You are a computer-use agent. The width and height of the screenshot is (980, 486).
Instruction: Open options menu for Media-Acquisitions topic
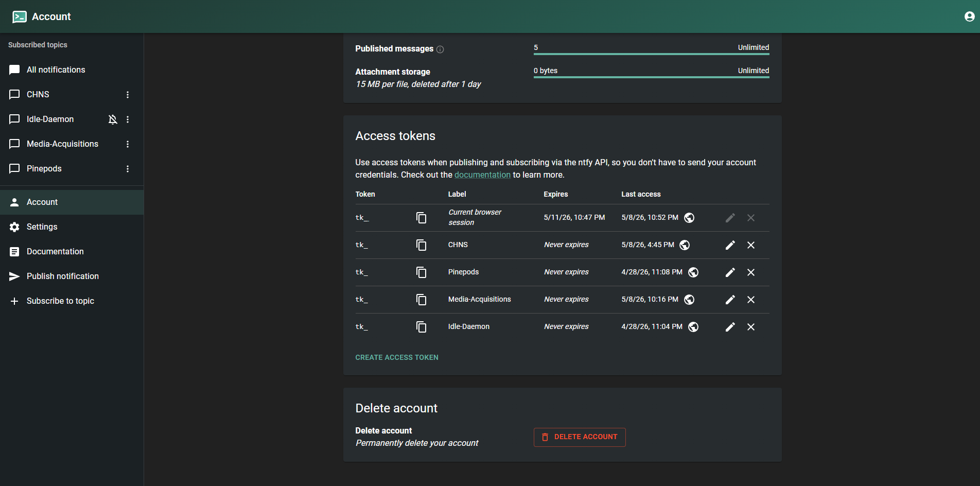coord(128,144)
